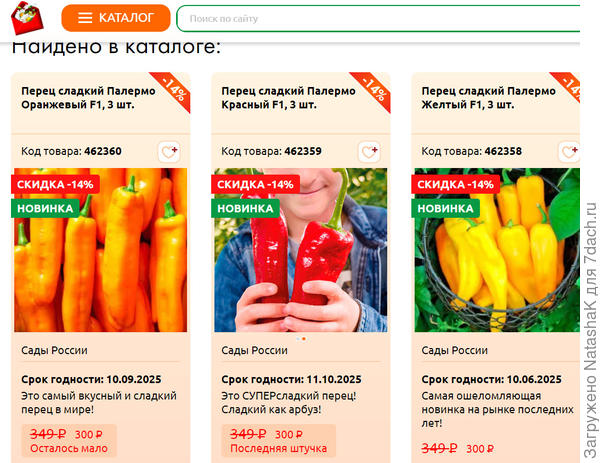Viewport: 600px width, 463px height.
Task: Focus the Поиск по сайту search field
Action: click(379, 18)
